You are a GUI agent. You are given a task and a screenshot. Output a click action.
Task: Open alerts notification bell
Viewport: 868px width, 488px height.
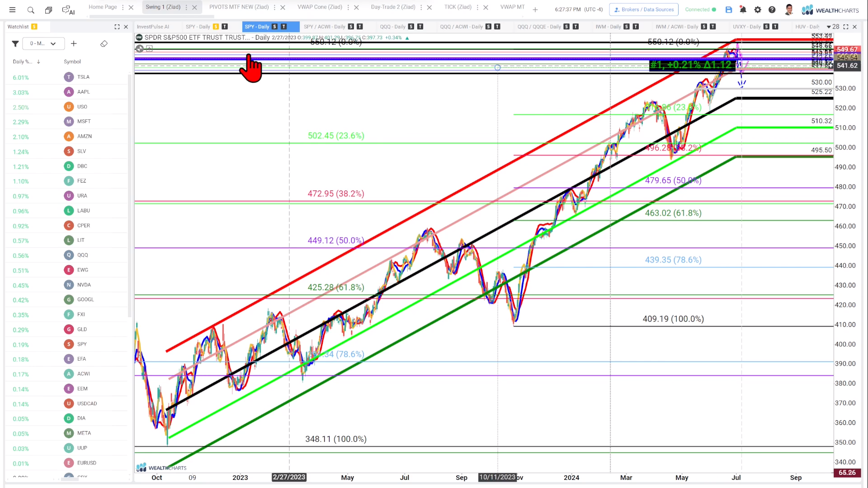(743, 9)
